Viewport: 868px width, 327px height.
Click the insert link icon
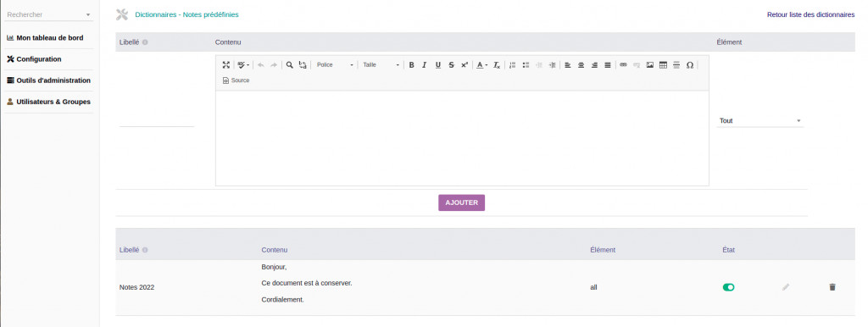(623, 64)
